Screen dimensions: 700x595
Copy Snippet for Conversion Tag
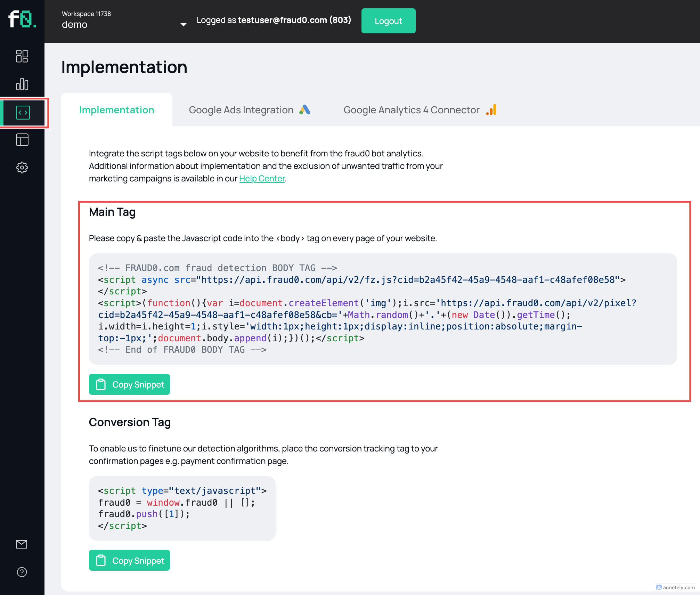pyautogui.click(x=130, y=560)
